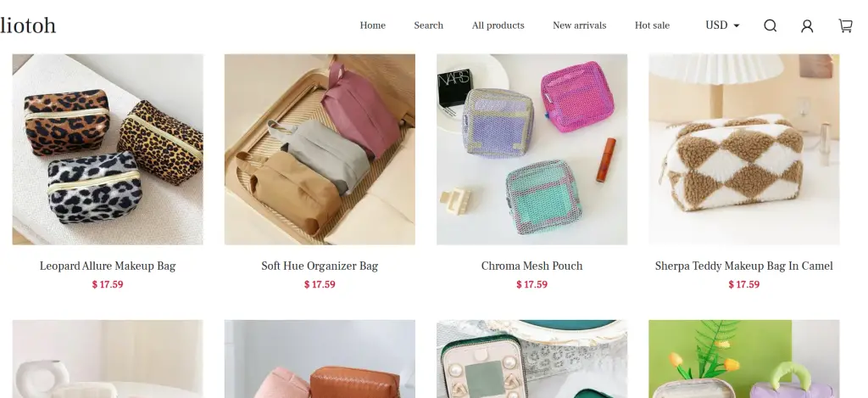The height and width of the screenshot is (398, 868).
Task: Open Sherpa Teddy Makeup Bag In Camel
Action: [x=744, y=266]
